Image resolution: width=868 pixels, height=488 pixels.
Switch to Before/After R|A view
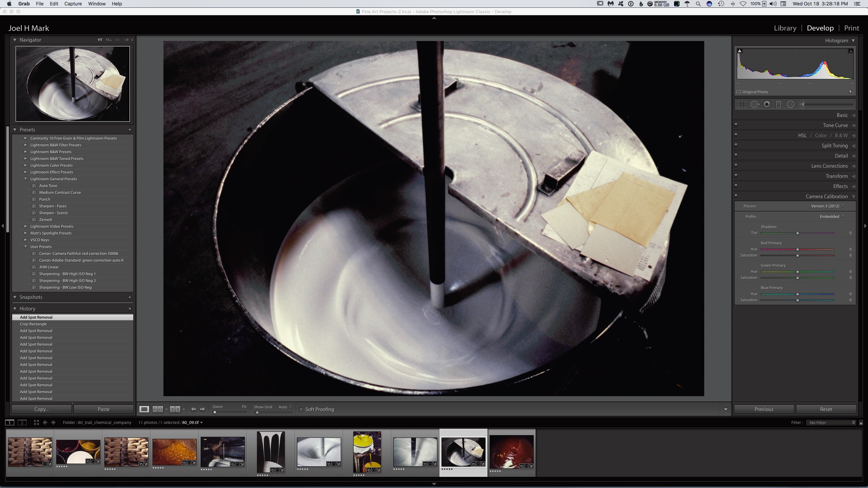tap(158, 409)
